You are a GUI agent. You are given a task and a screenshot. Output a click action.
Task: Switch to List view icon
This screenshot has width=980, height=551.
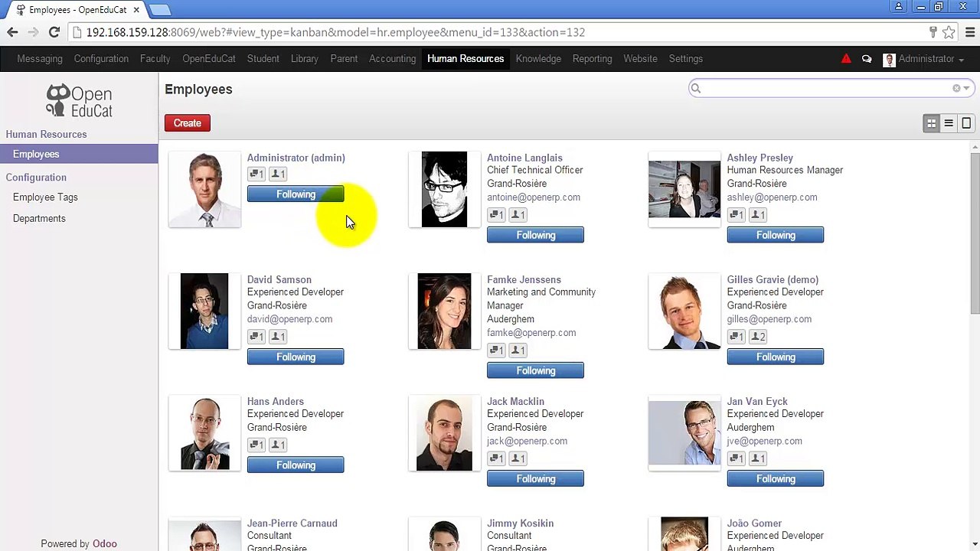tap(949, 123)
